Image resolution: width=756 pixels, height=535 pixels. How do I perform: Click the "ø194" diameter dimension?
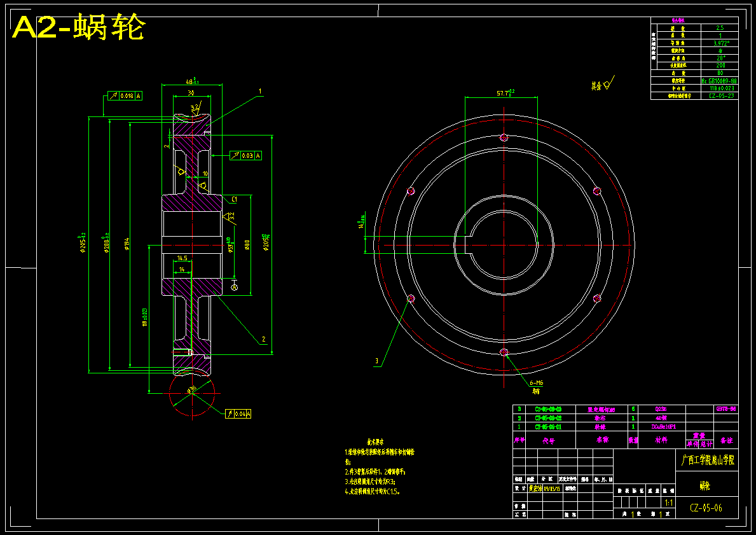pyautogui.click(x=127, y=244)
